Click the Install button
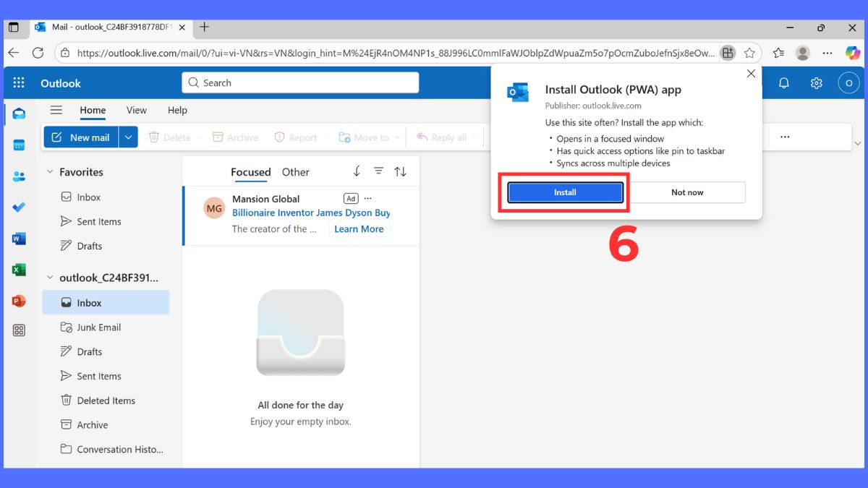 coord(565,192)
